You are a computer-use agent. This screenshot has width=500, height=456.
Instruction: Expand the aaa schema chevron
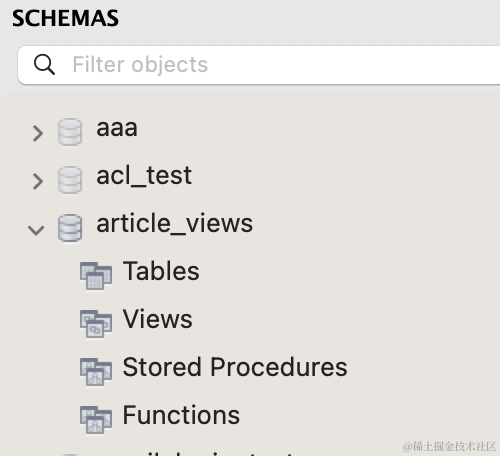(38, 133)
